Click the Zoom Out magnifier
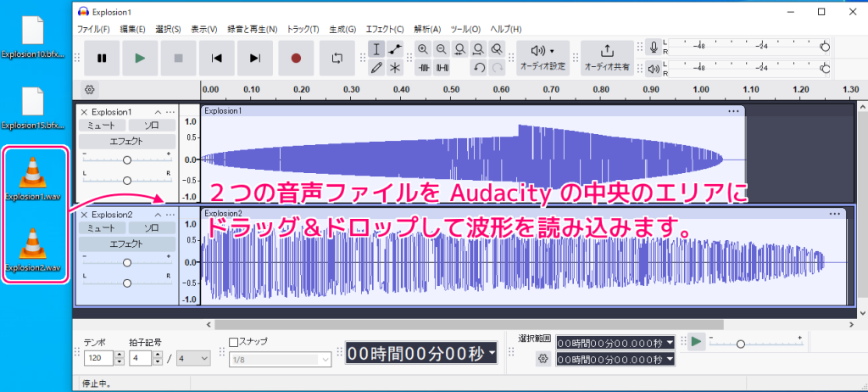This screenshot has width=868, height=392. [442, 49]
